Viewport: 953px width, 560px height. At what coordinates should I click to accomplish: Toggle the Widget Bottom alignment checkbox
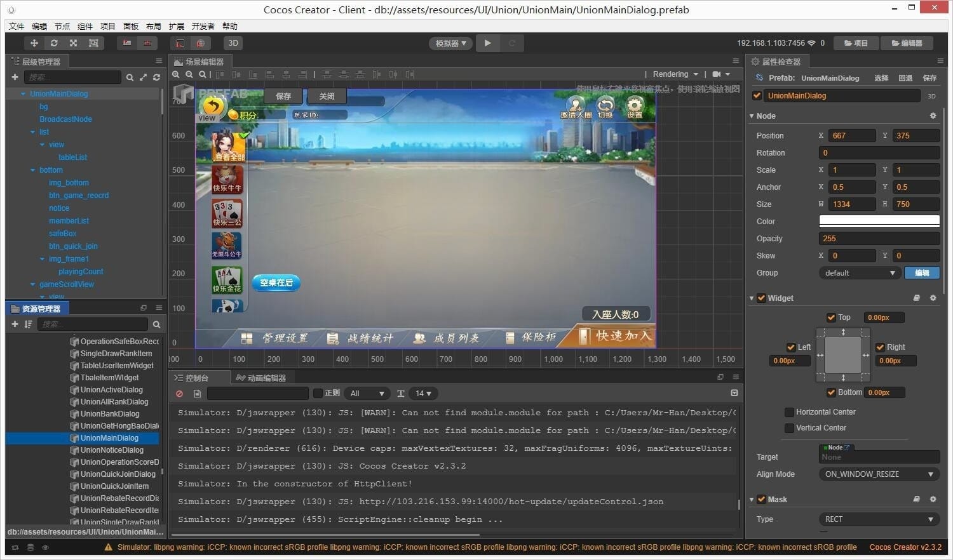(x=831, y=392)
